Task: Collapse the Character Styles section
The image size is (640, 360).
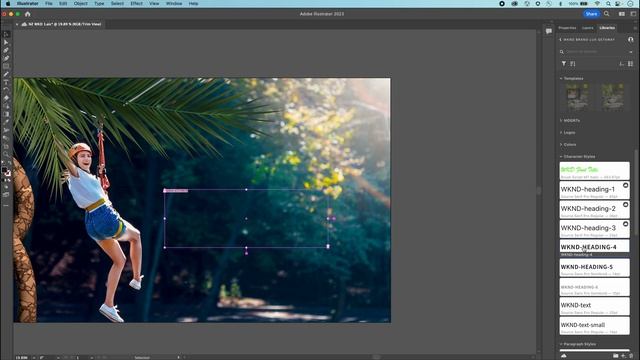Action: tap(561, 157)
